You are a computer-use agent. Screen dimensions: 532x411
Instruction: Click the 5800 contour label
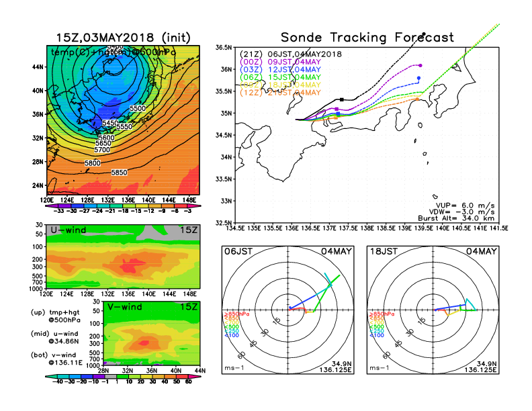tap(93, 163)
